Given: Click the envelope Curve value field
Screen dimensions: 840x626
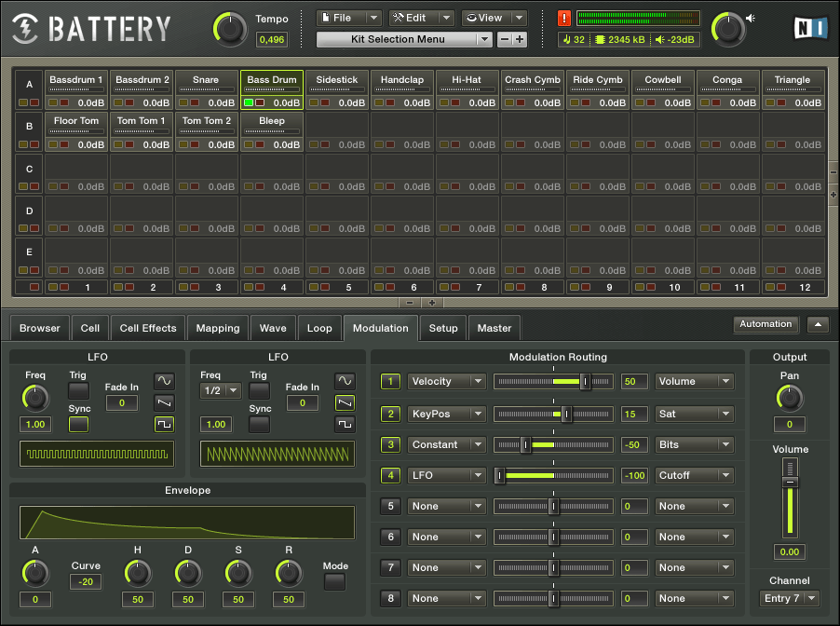Looking at the screenshot, I should coord(86,581).
